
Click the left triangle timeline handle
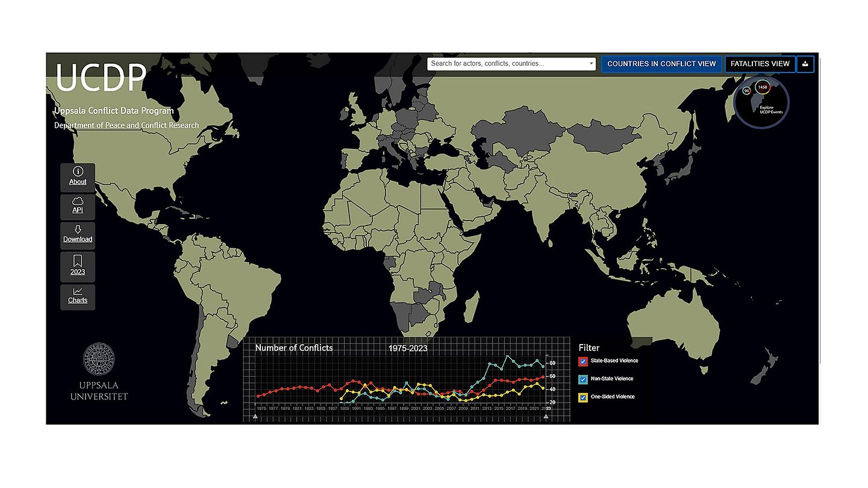click(x=255, y=416)
